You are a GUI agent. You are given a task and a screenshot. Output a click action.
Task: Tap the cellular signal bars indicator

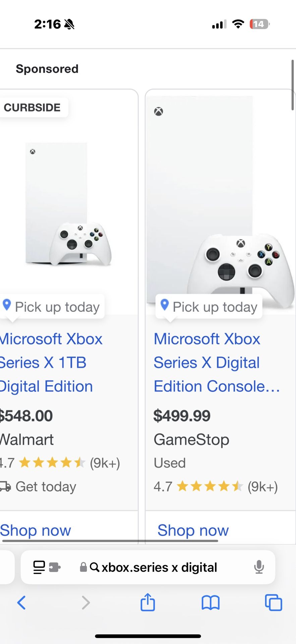[218, 24]
